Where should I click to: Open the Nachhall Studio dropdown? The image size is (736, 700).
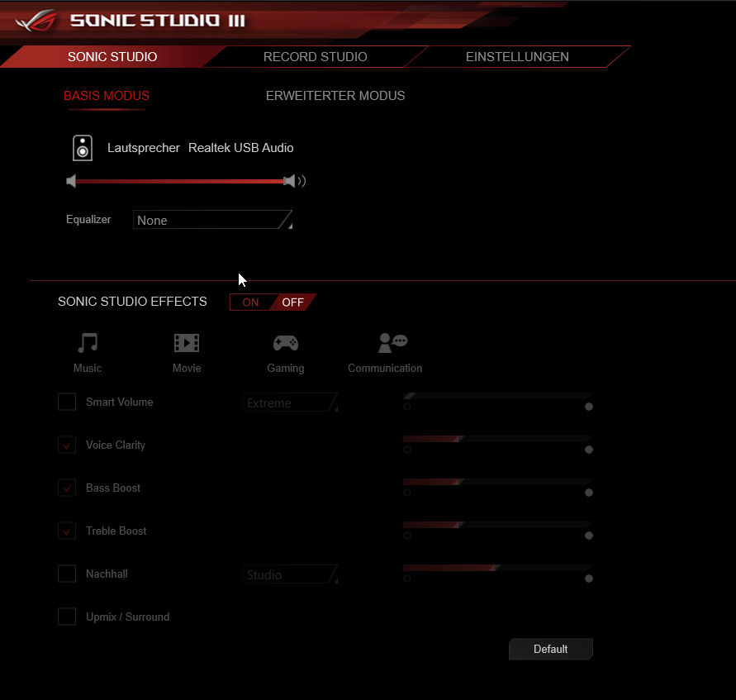(290, 574)
